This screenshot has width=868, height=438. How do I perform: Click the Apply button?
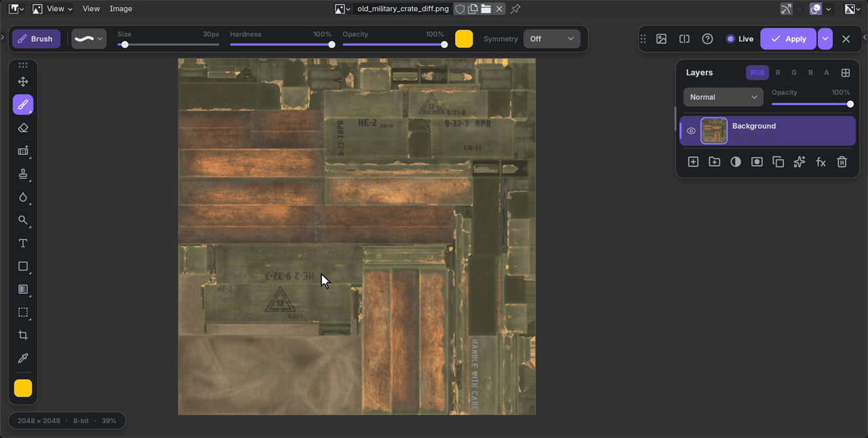[x=788, y=39]
